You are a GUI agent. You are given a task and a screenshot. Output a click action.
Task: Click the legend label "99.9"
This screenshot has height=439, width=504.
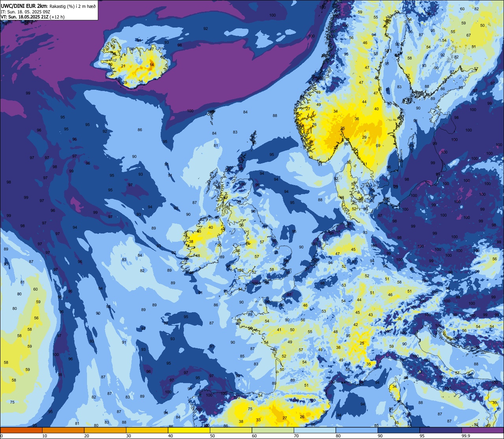[466, 436]
